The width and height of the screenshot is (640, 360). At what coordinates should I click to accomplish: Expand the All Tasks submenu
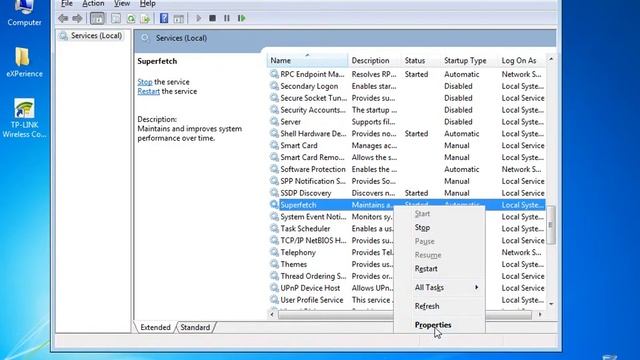(439, 287)
